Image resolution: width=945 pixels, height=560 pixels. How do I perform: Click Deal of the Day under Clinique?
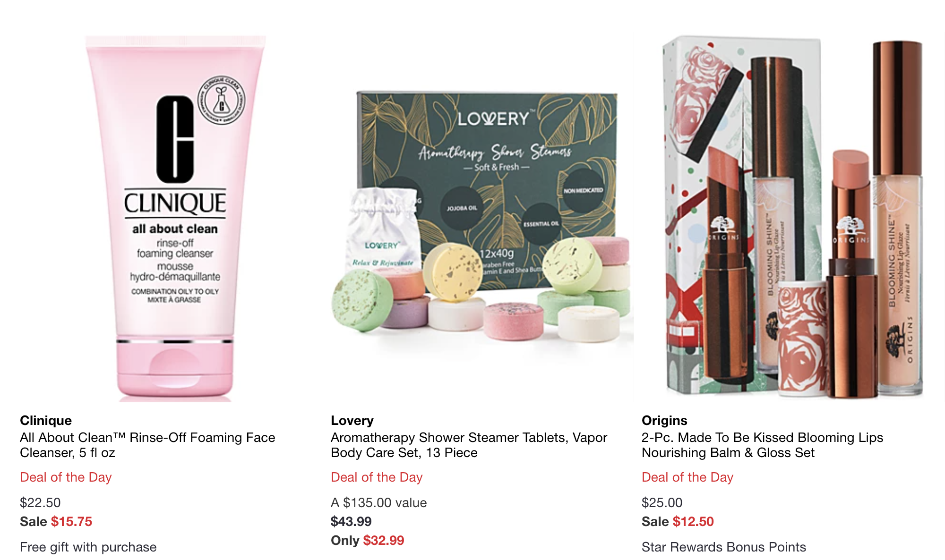point(66,477)
